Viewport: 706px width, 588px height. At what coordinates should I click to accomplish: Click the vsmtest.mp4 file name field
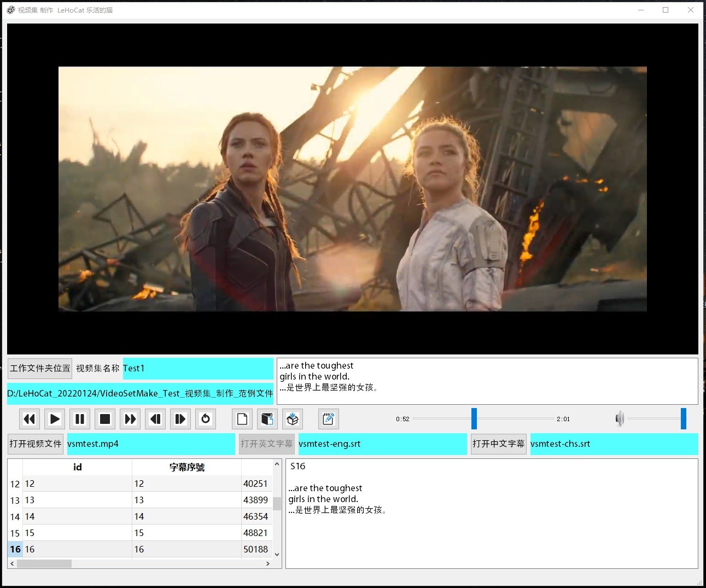151,444
